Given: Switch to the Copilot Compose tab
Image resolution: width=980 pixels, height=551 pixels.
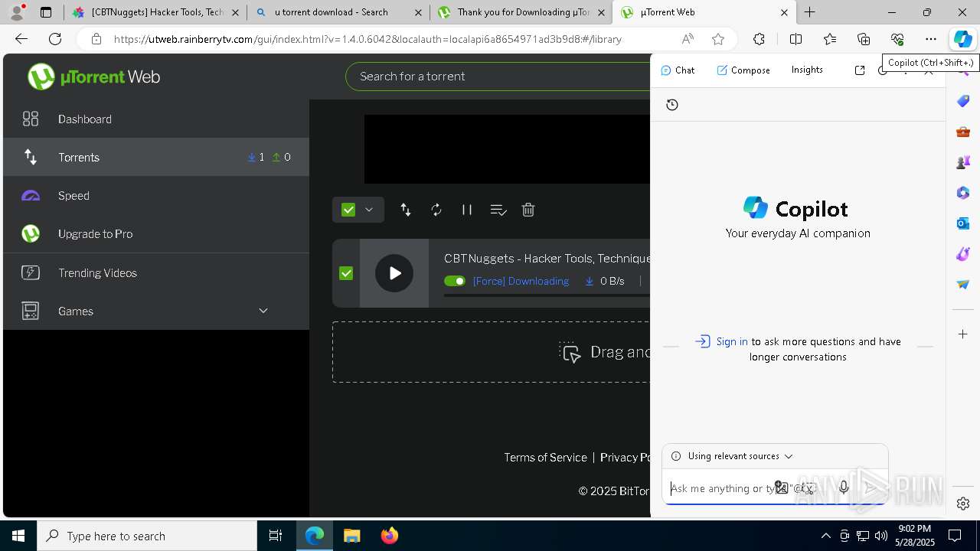Looking at the screenshot, I should (743, 70).
